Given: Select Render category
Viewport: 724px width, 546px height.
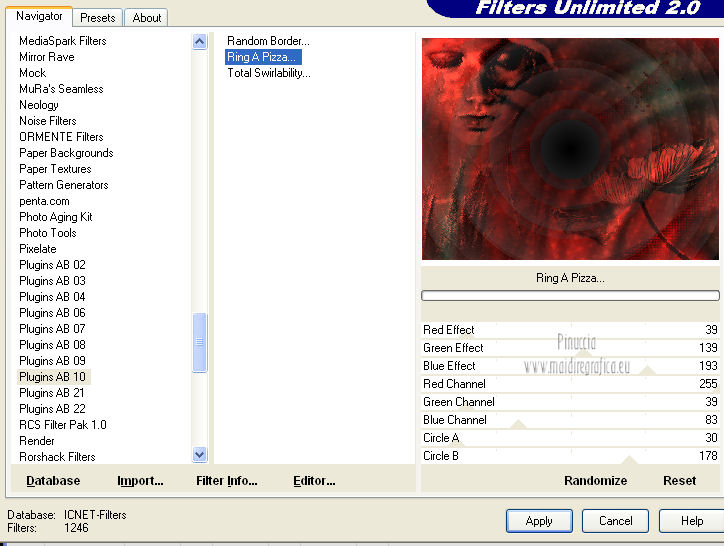Looking at the screenshot, I should (36, 441).
